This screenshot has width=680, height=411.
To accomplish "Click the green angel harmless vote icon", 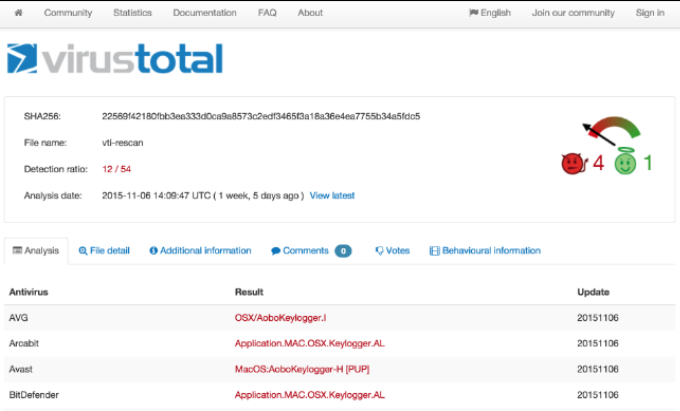I will pyautogui.click(x=625, y=162).
